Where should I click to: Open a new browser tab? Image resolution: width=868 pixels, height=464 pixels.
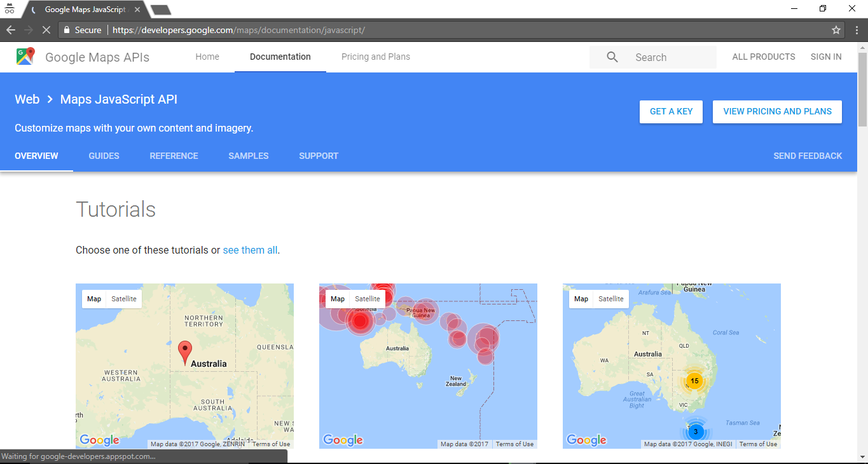(x=161, y=10)
